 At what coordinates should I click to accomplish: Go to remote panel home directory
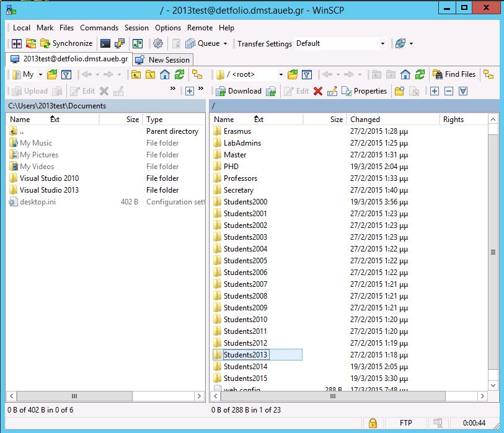coord(405,74)
